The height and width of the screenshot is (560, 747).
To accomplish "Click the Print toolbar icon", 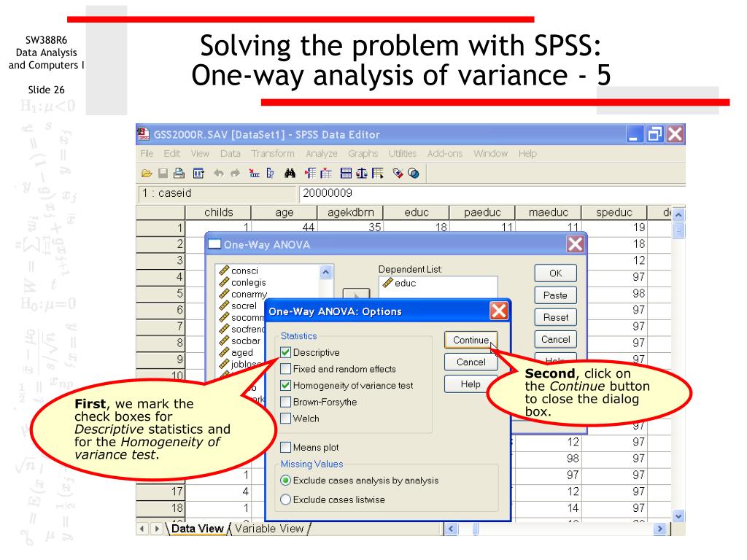I will [x=179, y=174].
